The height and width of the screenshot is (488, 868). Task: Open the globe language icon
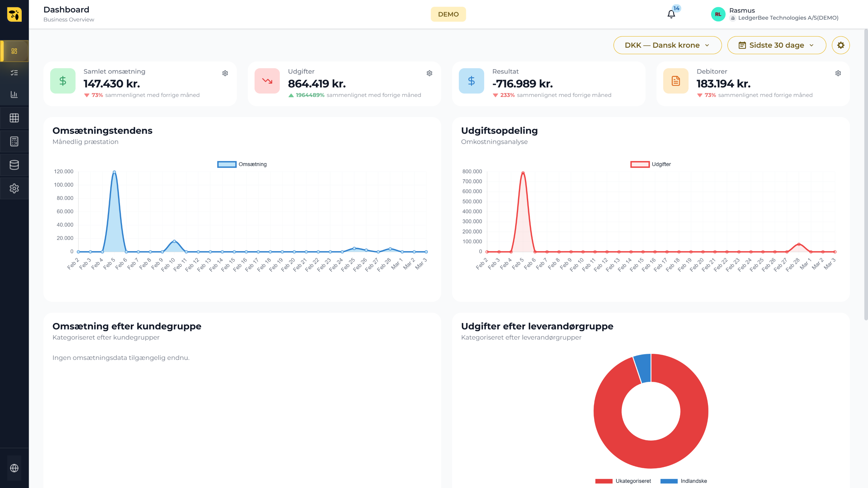[x=14, y=468]
